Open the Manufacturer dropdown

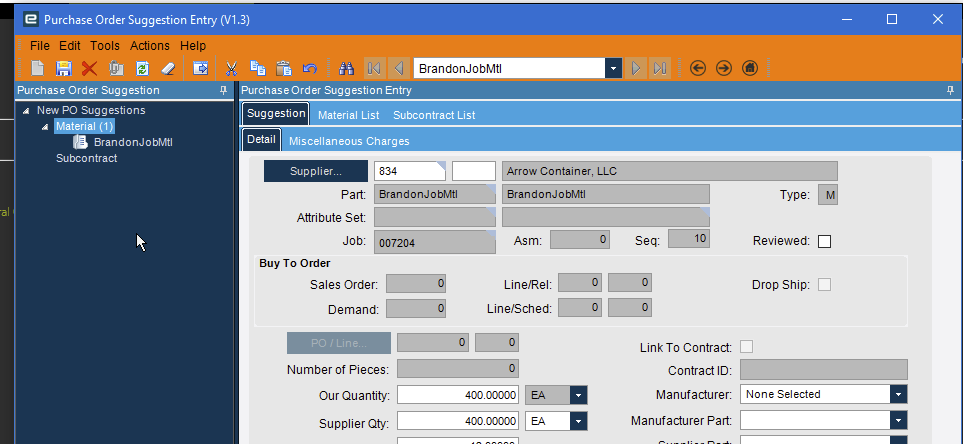(899, 394)
